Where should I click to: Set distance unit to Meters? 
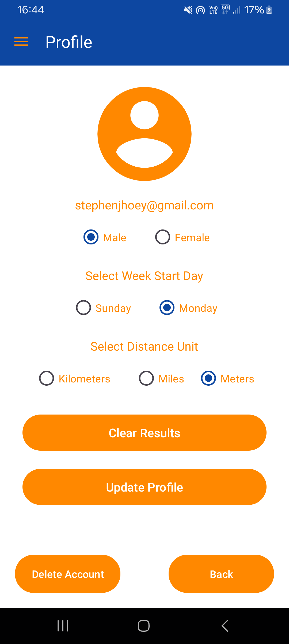(208, 378)
